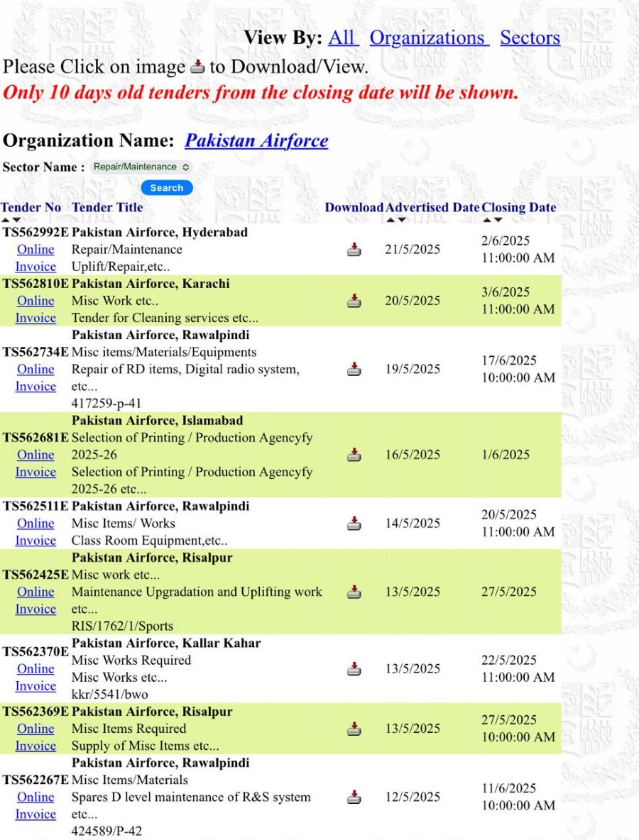Download the Islamabad printing agency tender
Screen dimensions: 639x840
coord(354,455)
